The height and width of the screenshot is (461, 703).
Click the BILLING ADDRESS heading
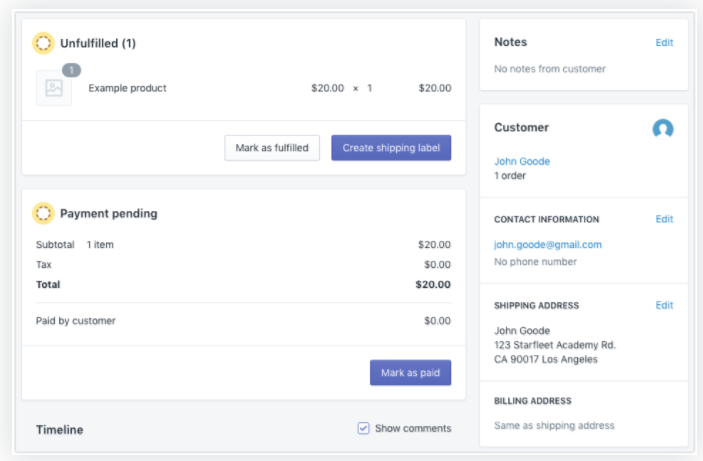coord(533,401)
